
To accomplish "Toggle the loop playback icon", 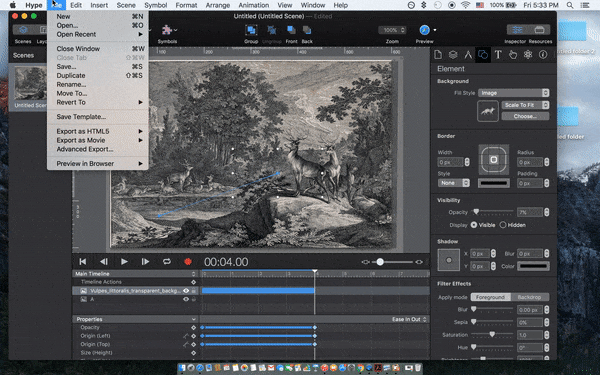I will [x=166, y=262].
